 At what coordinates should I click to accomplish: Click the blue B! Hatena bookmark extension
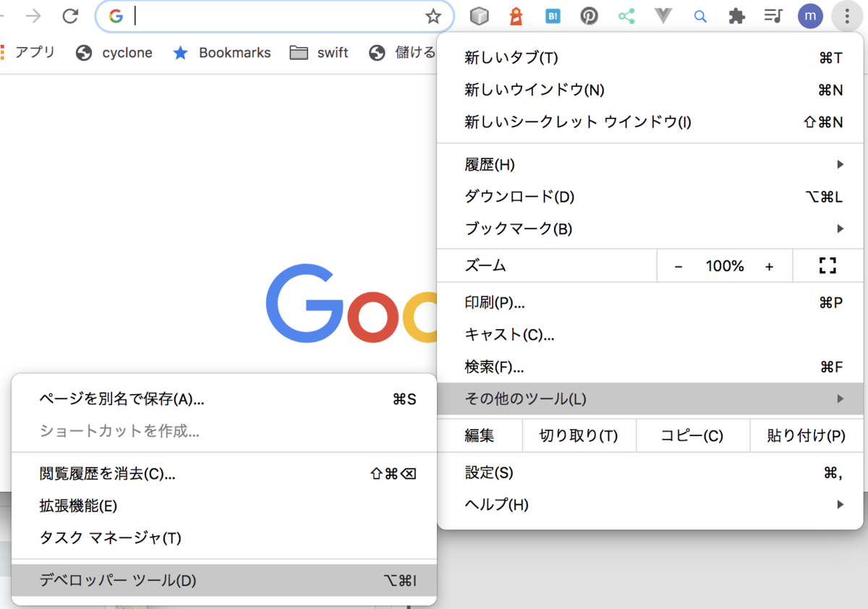tap(553, 16)
